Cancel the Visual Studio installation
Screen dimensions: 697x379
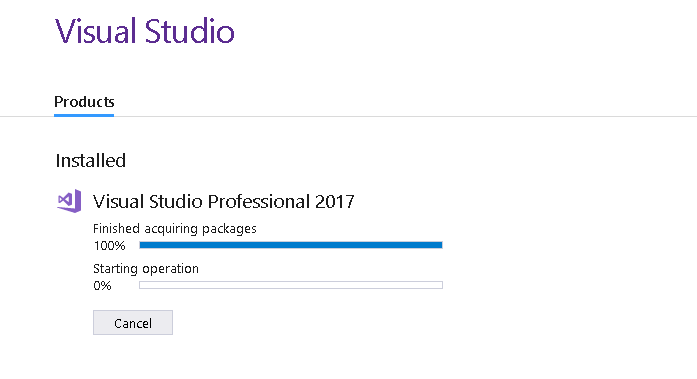[x=133, y=323]
